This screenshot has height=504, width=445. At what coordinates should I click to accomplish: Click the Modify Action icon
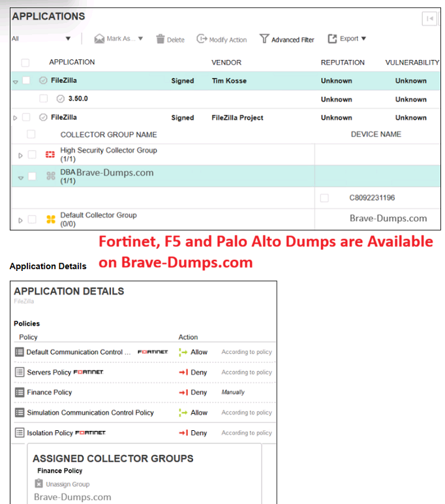[x=202, y=39]
